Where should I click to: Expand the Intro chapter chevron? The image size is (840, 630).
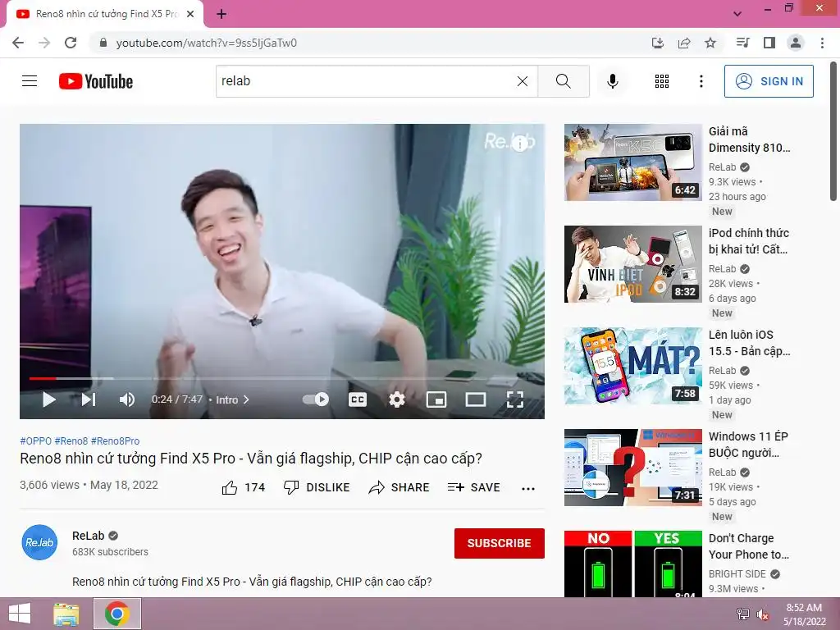point(246,399)
